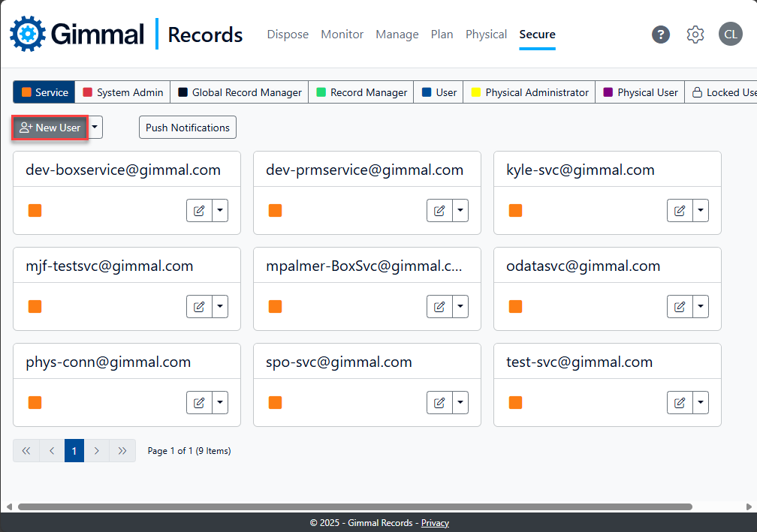Go to last page of users
Image resolution: width=757 pixels, height=532 pixels.
pos(122,450)
